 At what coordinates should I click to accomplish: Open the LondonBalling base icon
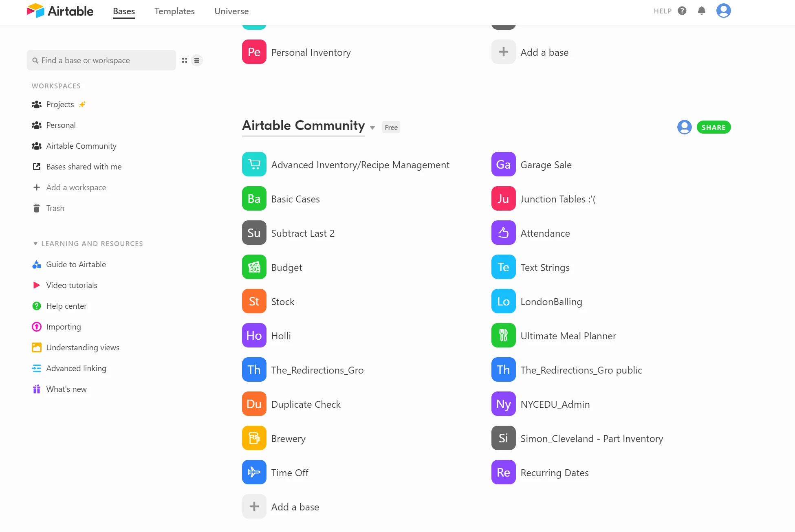click(x=504, y=301)
